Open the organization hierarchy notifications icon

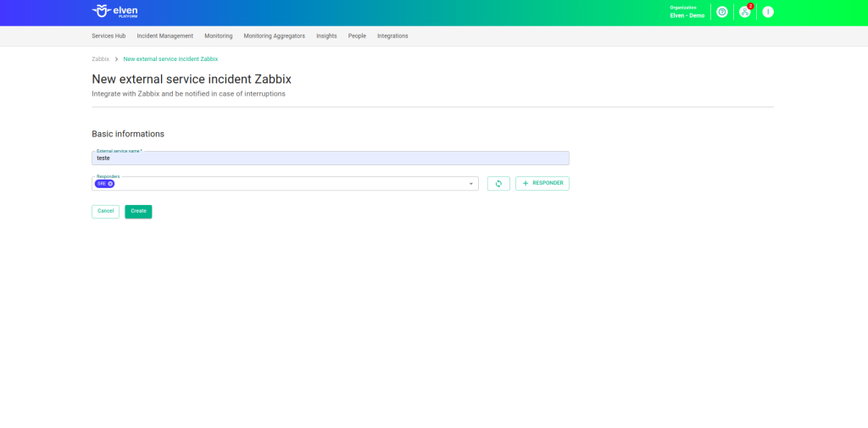pyautogui.click(x=744, y=12)
